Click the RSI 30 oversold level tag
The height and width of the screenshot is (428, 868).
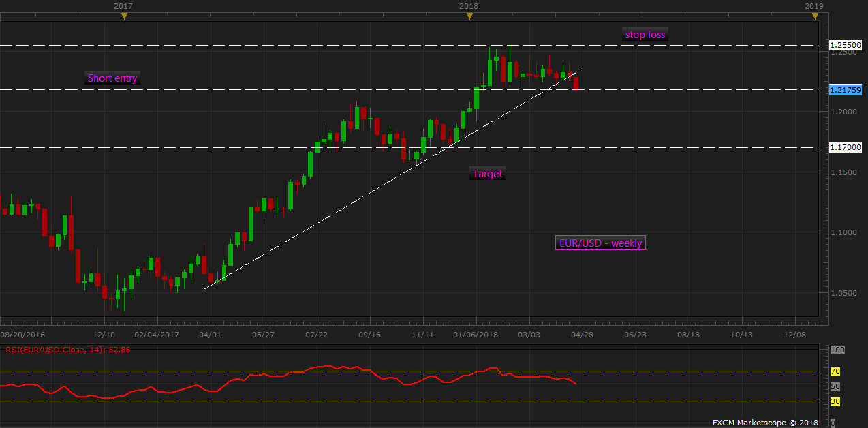coord(835,401)
